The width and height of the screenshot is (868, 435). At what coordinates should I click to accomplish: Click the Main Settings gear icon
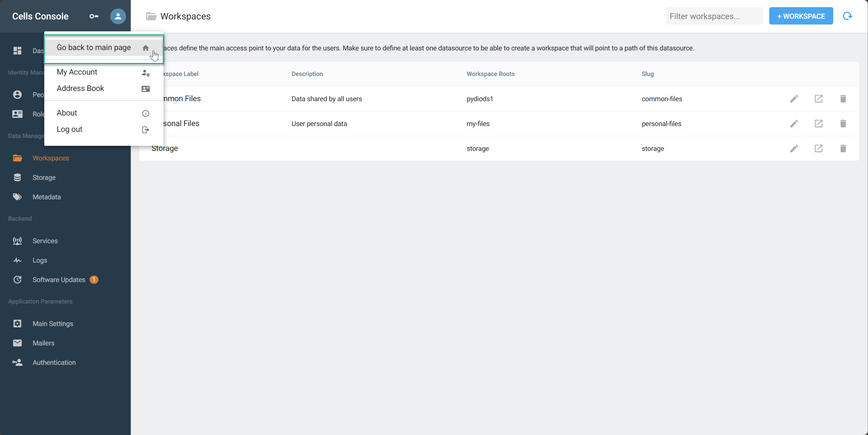(x=17, y=324)
